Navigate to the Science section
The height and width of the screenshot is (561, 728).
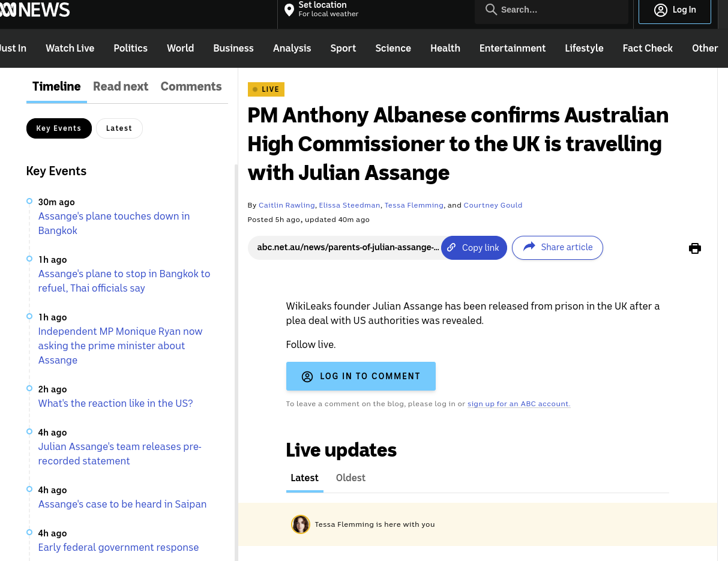(393, 48)
